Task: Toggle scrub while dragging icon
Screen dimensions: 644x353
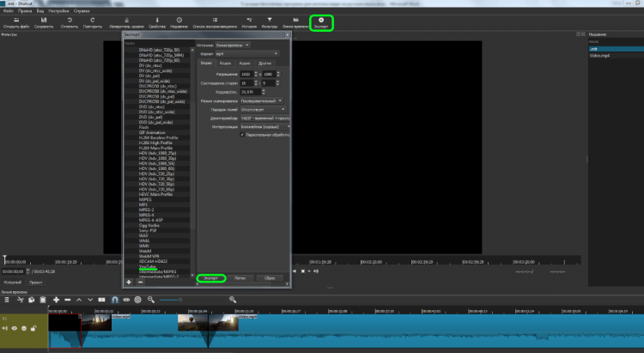Action: coord(126,300)
